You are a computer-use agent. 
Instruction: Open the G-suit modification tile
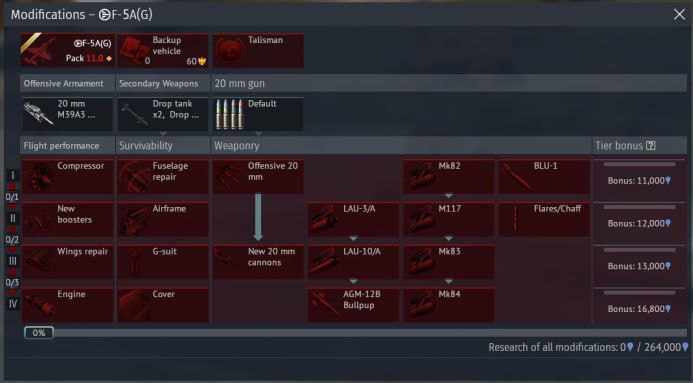pos(163,262)
